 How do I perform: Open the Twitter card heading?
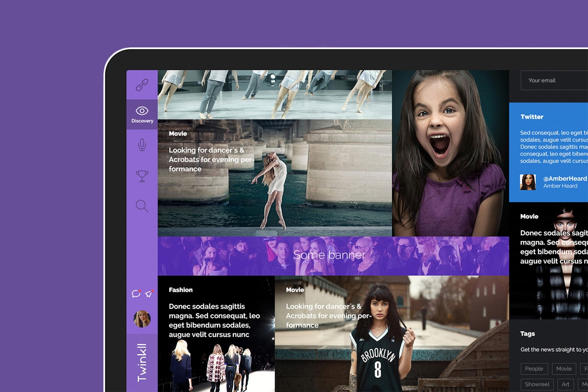tap(532, 117)
